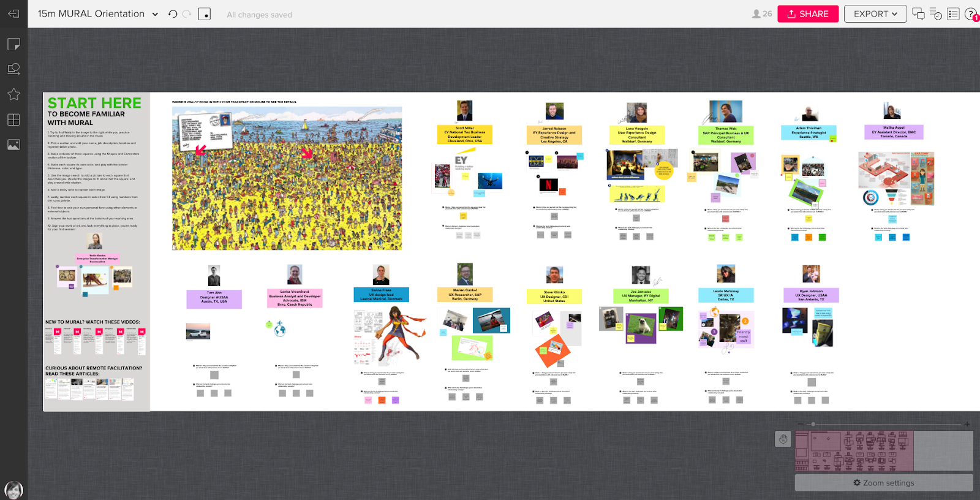Select the Maliha Aqeel purple name card
This screenshot has width=980, height=500.
pos(894,132)
